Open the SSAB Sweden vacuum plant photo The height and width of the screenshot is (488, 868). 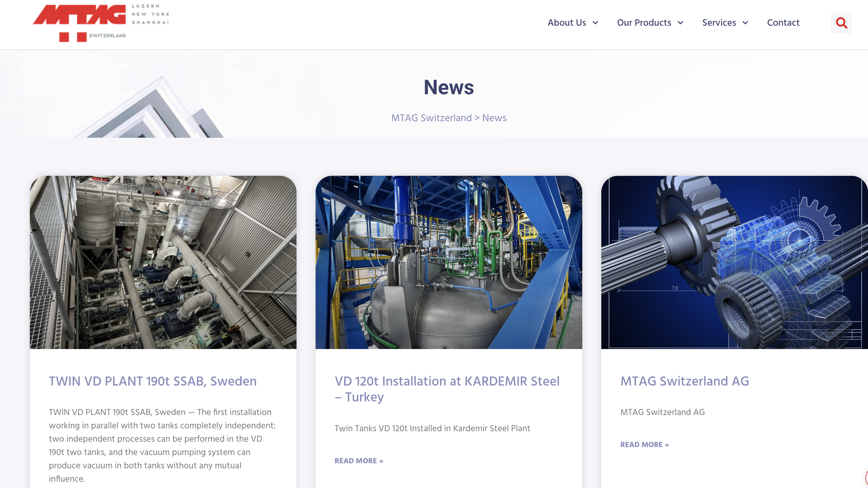coord(163,262)
